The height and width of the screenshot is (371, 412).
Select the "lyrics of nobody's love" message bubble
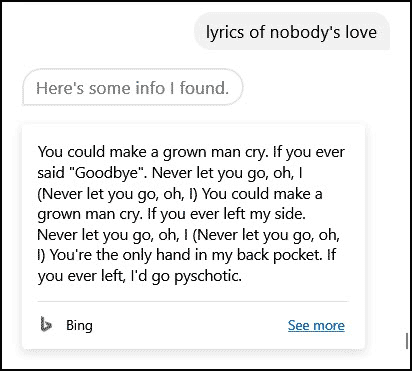292,32
